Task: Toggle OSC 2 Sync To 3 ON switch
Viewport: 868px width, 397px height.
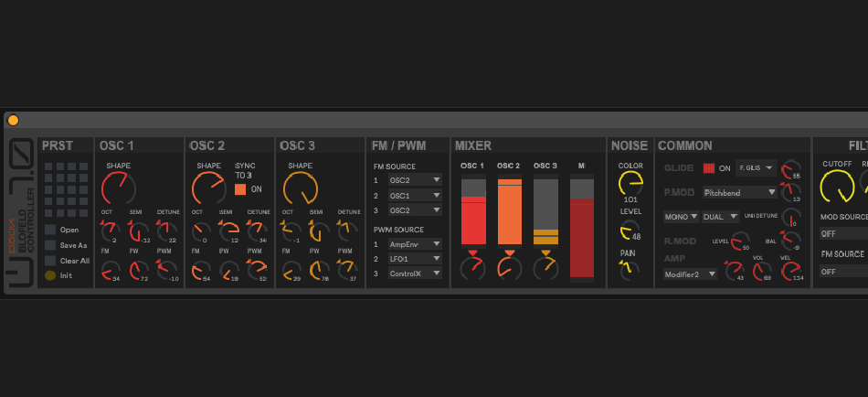Action: (x=240, y=189)
